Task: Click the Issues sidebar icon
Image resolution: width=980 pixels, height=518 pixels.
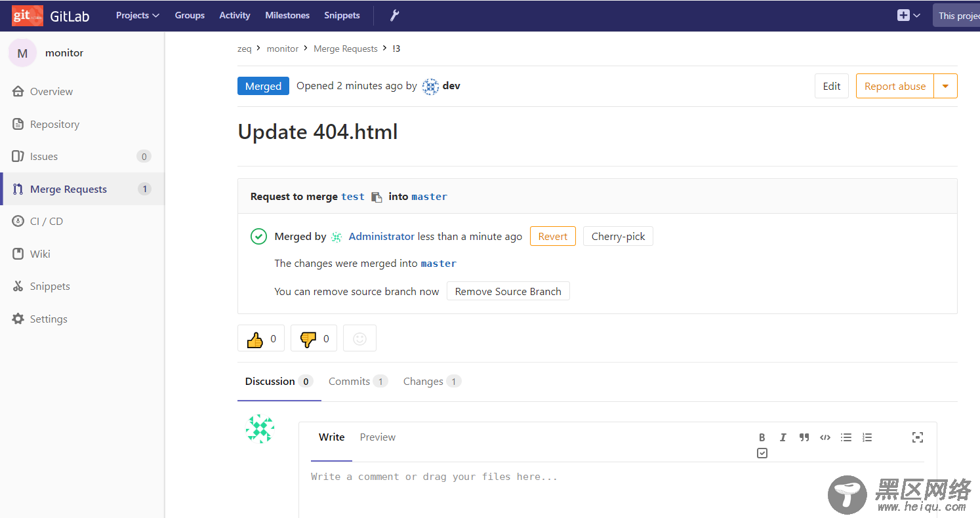Action: 18,156
